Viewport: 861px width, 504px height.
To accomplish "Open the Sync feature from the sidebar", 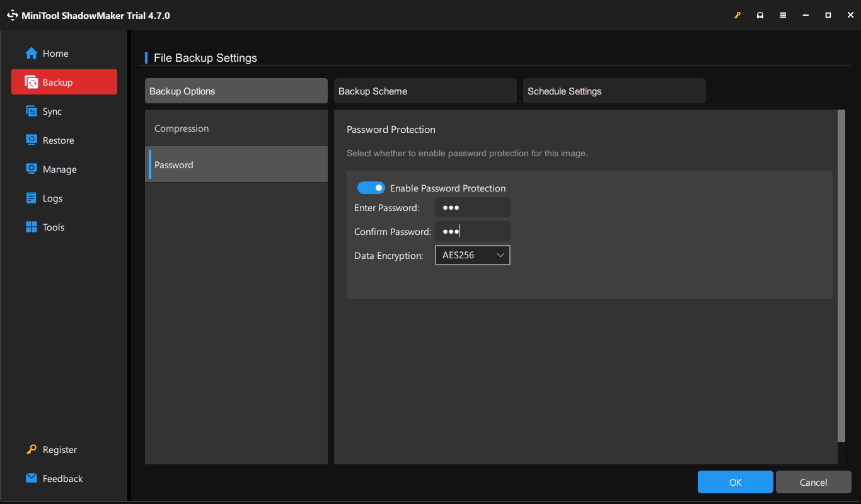I will (53, 111).
